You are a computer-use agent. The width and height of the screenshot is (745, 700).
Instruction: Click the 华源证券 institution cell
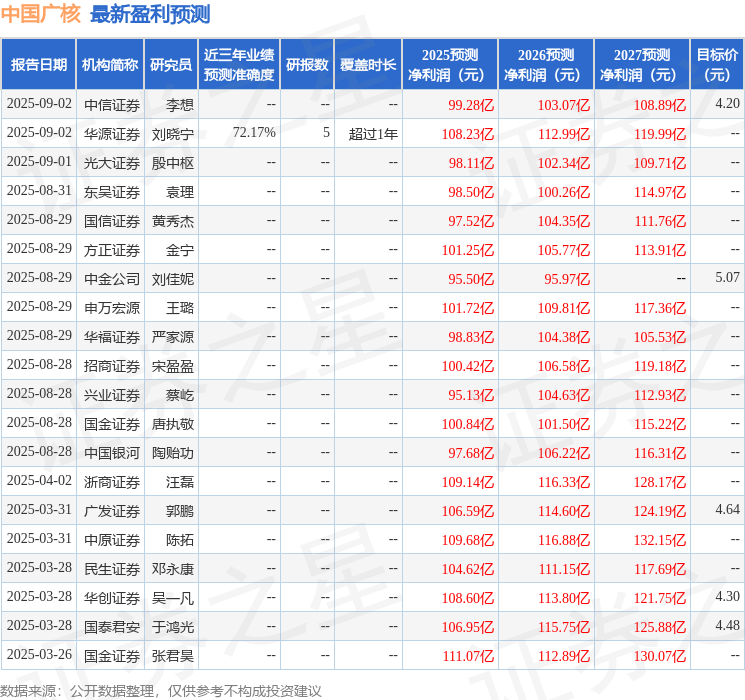(112, 134)
